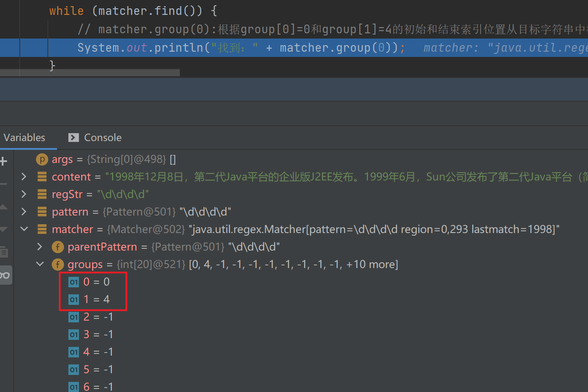This screenshot has height=392, width=588.
Task: Open the Variables tab
Action: [25, 138]
